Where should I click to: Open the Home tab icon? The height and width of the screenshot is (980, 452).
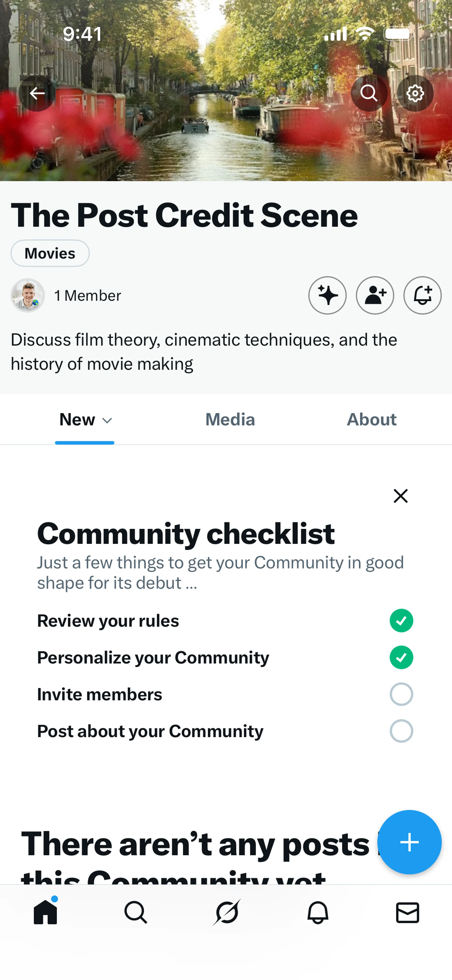click(45, 912)
